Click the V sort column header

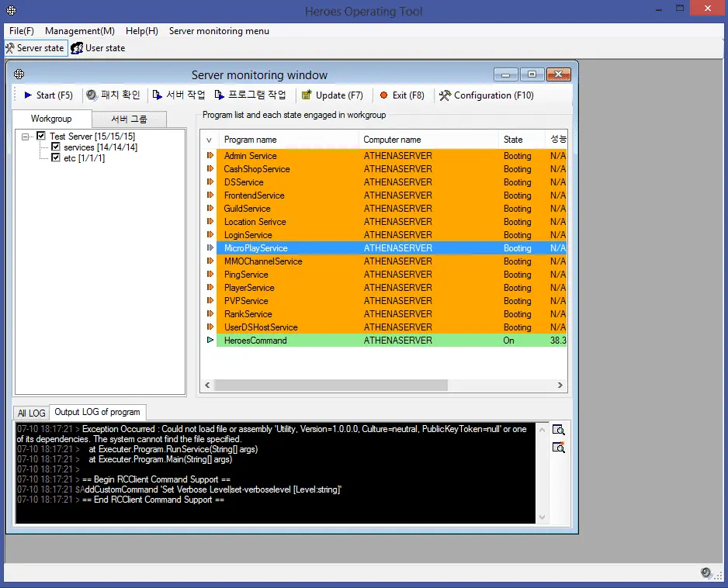click(209, 140)
